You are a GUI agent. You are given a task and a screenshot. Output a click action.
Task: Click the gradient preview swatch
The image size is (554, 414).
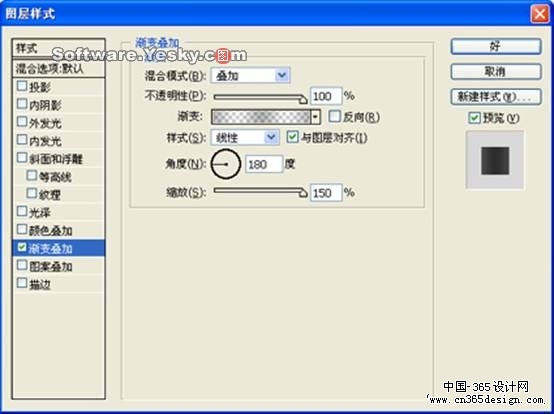(x=261, y=117)
